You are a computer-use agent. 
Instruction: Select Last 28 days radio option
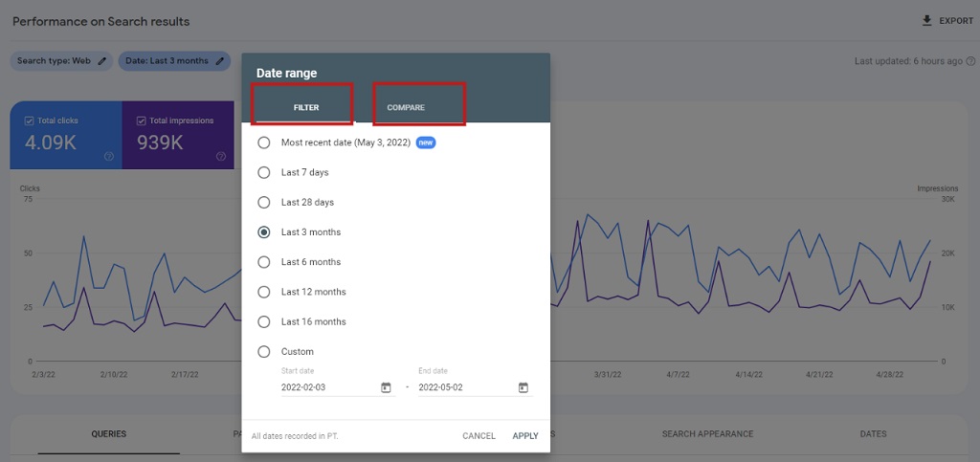pyautogui.click(x=264, y=202)
